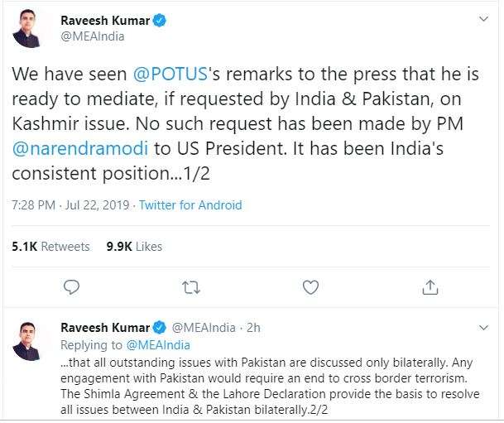Click Raveesh Kumar name in main tweet
504x423 pixels.
[x=105, y=21]
